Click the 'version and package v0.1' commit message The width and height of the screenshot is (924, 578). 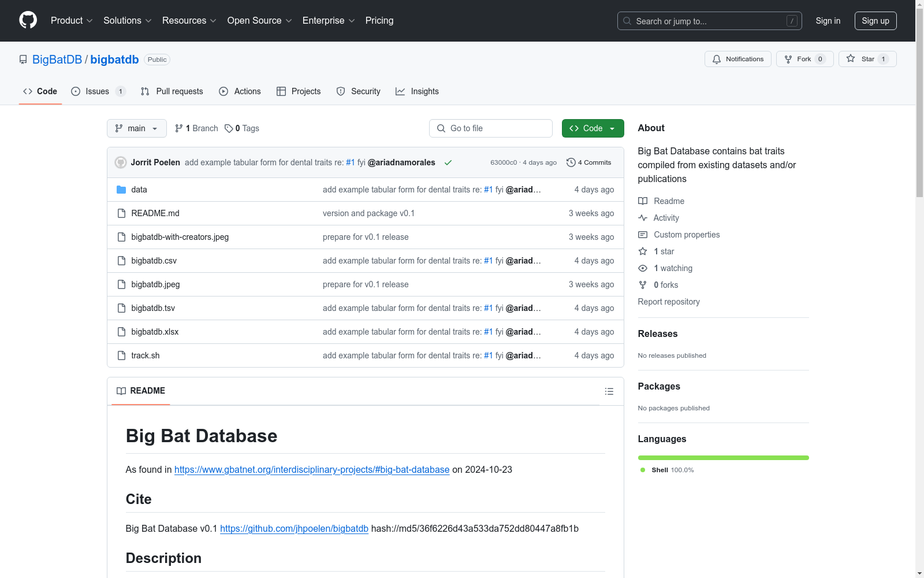click(x=368, y=213)
